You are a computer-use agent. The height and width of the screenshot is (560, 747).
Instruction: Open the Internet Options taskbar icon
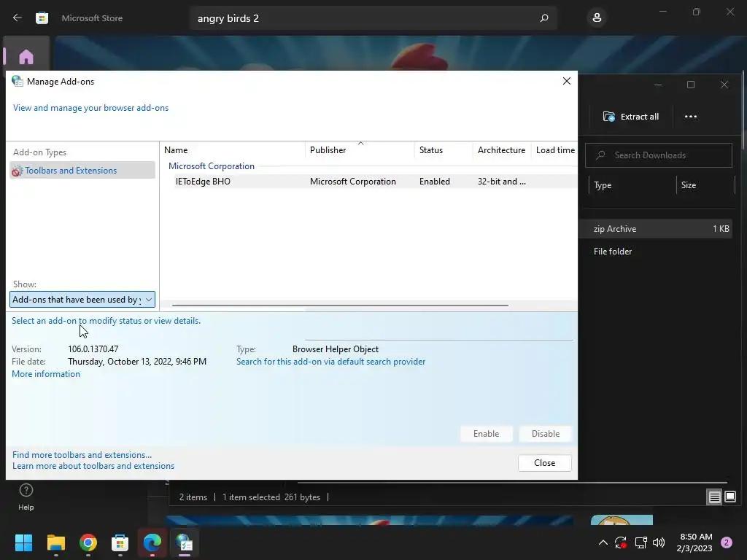tap(185, 542)
